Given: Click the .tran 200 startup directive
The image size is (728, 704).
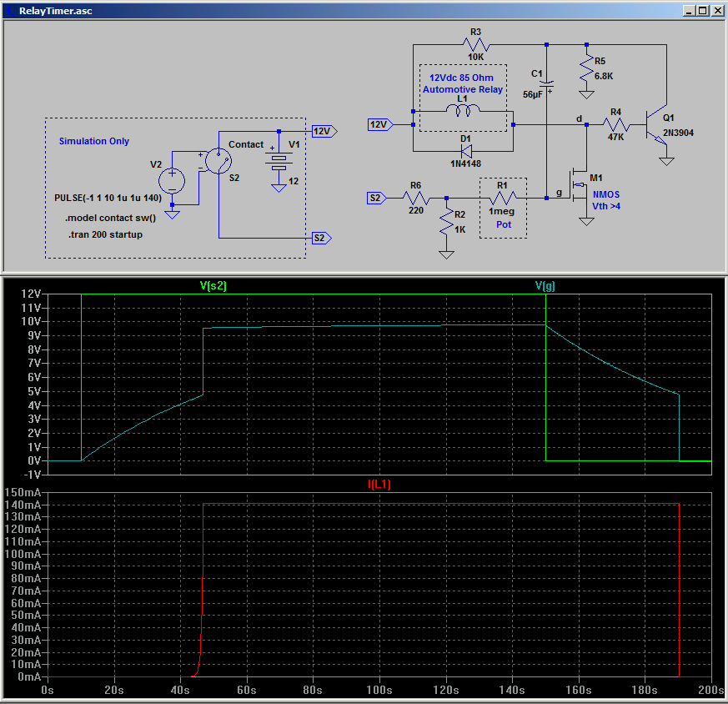Looking at the screenshot, I should (x=105, y=234).
